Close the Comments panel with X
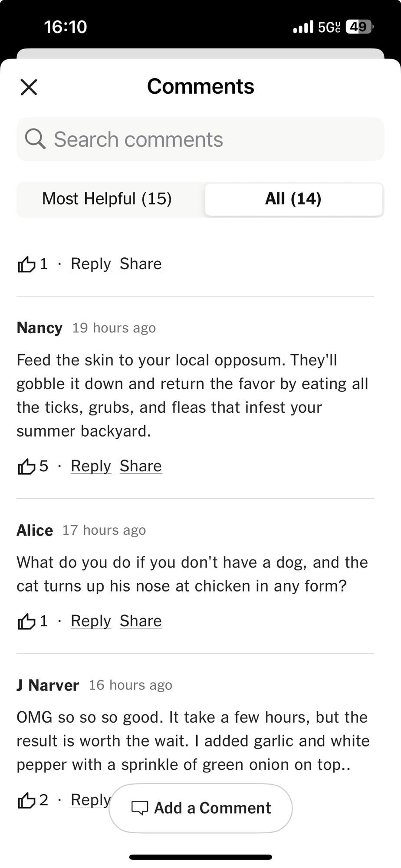 pyautogui.click(x=29, y=87)
